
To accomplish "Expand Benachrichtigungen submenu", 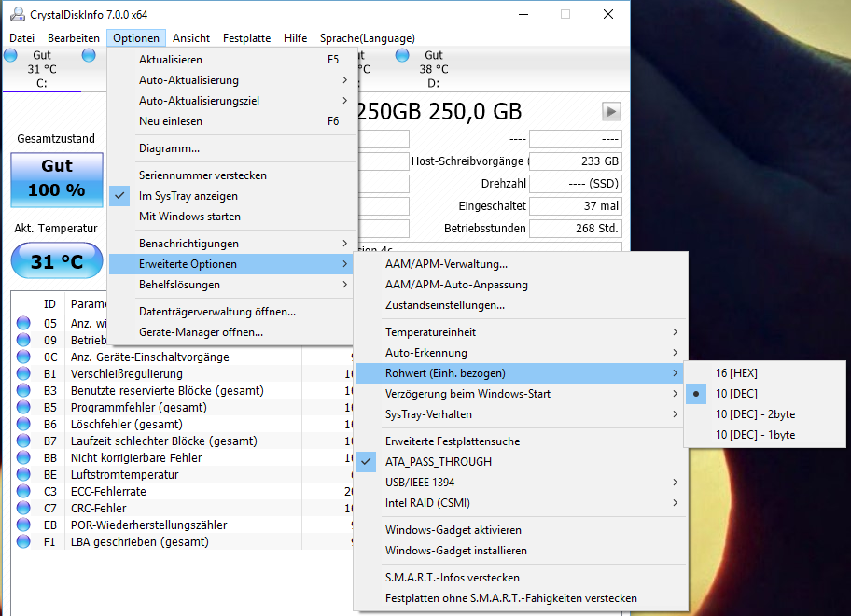I will coord(232,244).
